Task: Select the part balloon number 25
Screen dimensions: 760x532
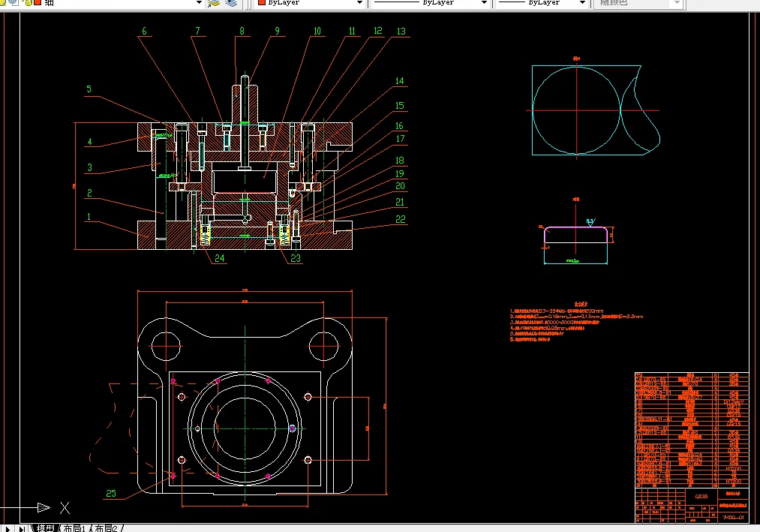Action: click(112, 493)
